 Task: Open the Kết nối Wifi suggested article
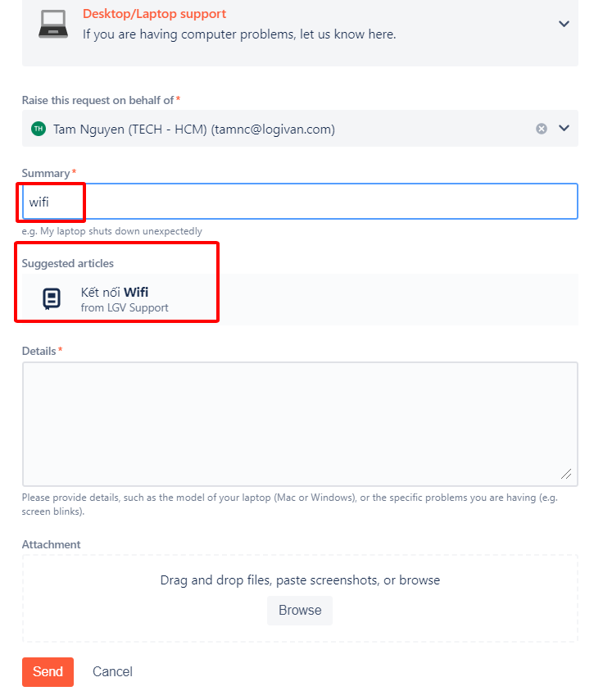(115, 293)
